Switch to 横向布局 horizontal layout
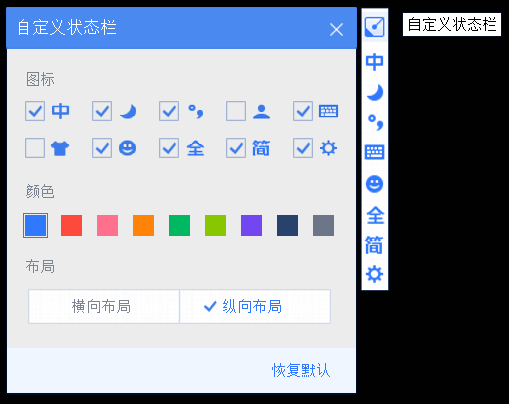The image size is (509, 404). [104, 306]
